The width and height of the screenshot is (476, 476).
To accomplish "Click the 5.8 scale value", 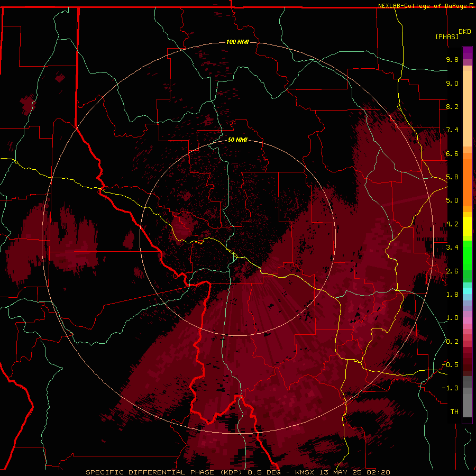I will coord(452,177).
